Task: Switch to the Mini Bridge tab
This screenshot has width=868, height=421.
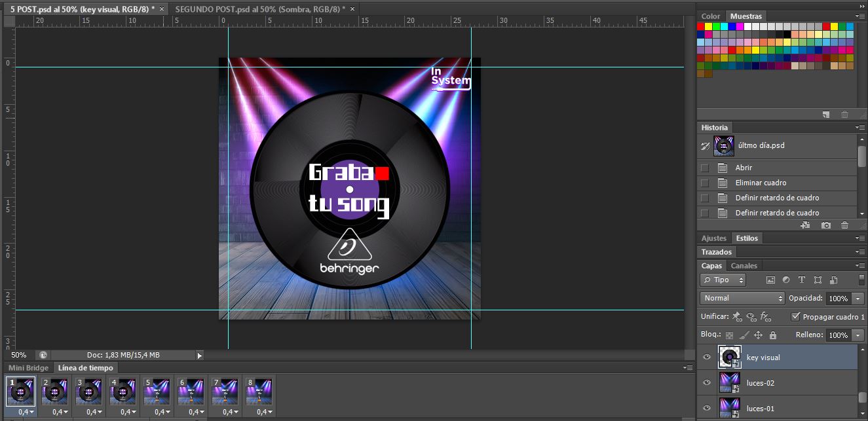Action: [28, 368]
